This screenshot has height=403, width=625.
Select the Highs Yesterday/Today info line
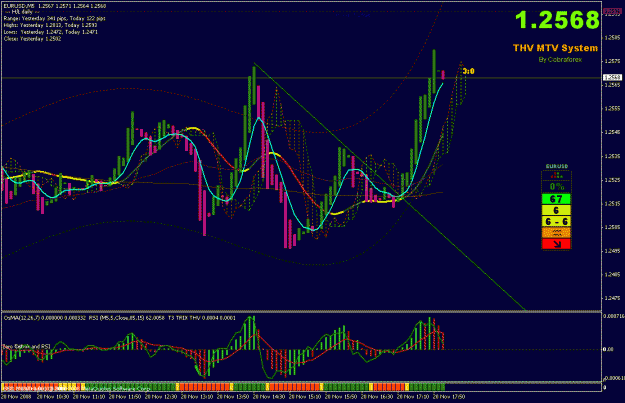point(50,25)
